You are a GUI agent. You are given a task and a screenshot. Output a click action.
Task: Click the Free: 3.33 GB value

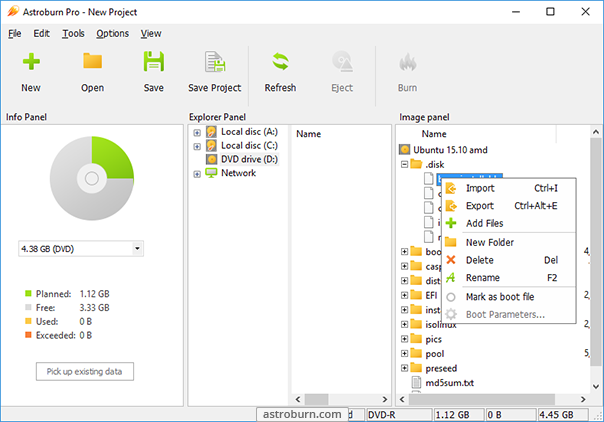94,308
